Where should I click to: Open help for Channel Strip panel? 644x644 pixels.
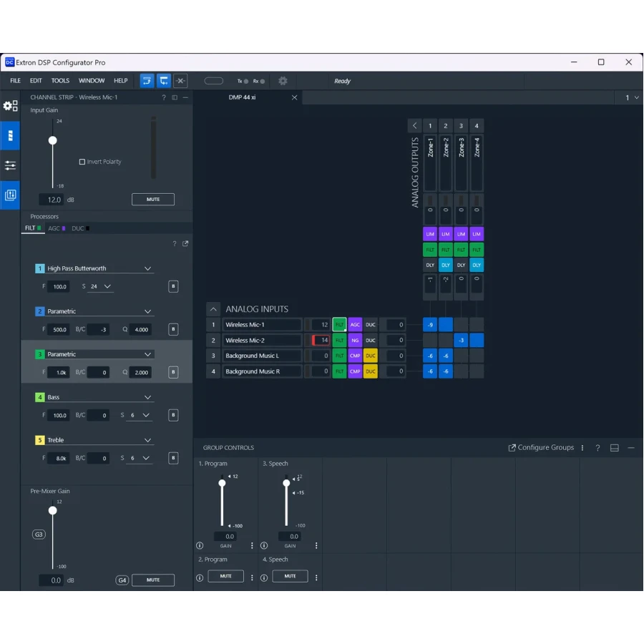pos(163,97)
